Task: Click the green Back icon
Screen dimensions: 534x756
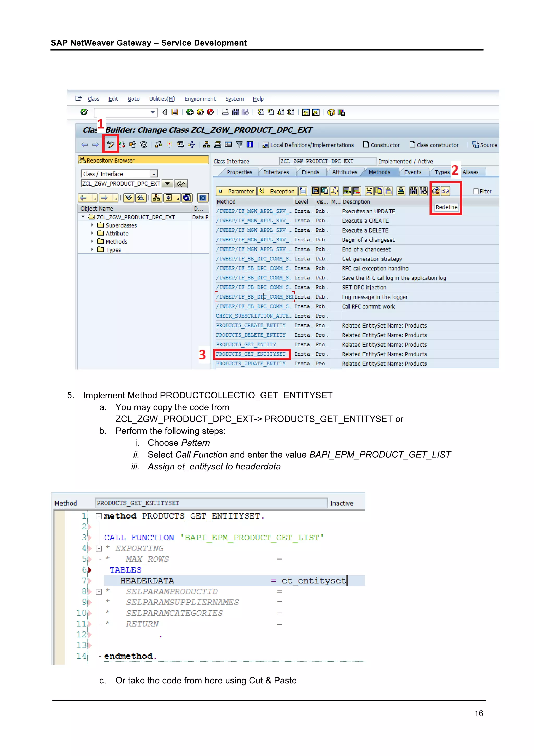Action: click(x=190, y=112)
